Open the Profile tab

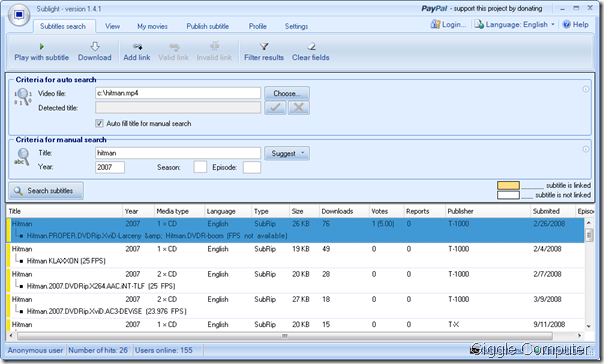point(258,26)
